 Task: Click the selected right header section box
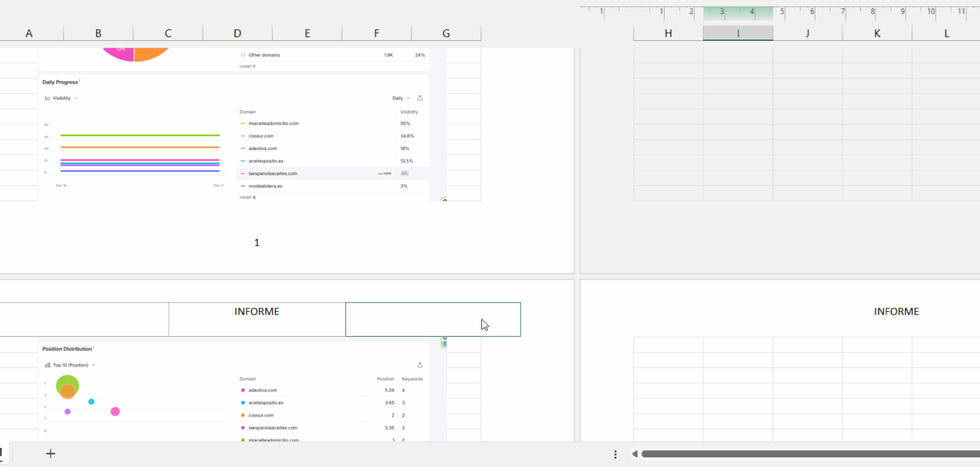432,319
